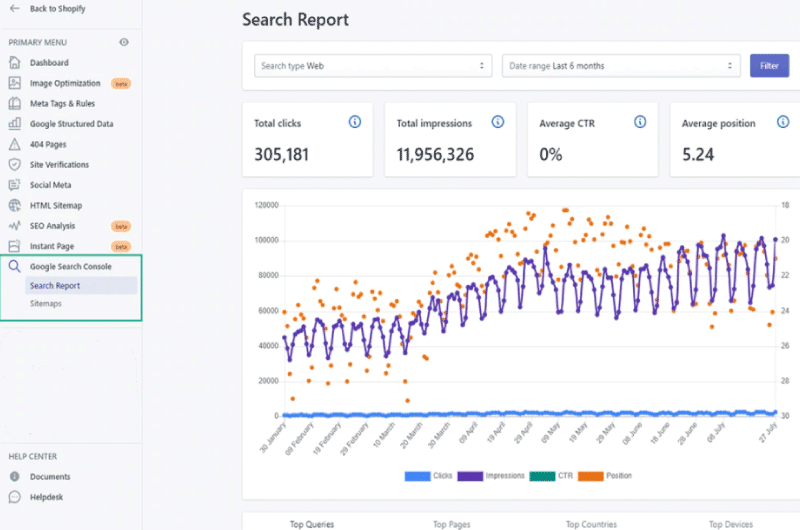Open the Dashboard menu item
The image size is (800, 530).
tap(49, 63)
